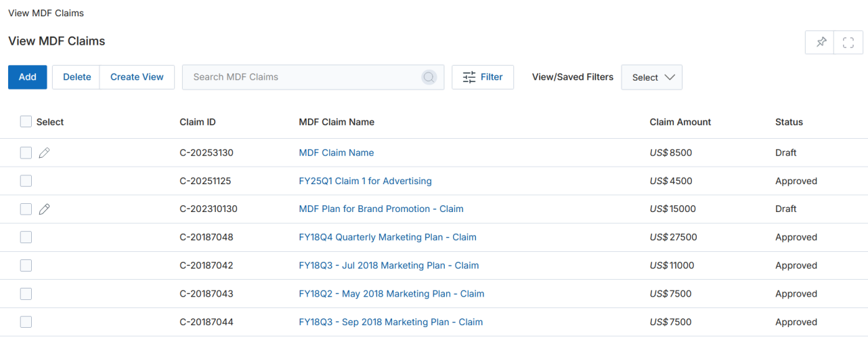
Task: Click the US$ 7500 amount for C-20187044
Action: point(671,322)
